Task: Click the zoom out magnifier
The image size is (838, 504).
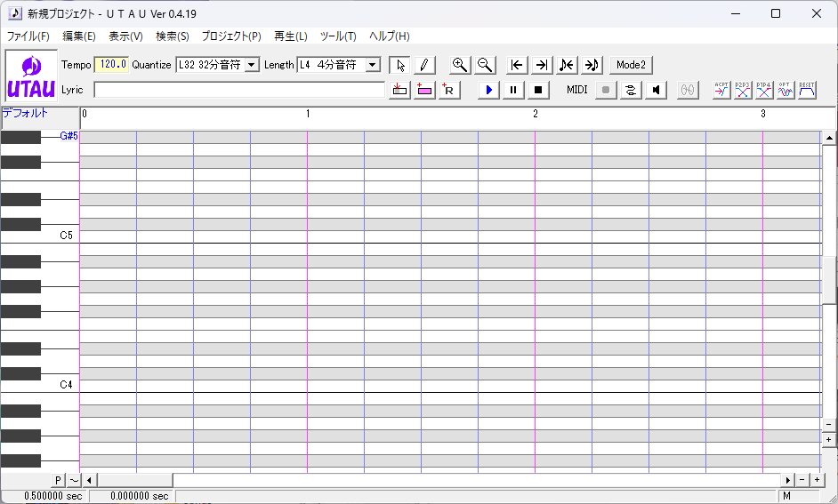Action: (x=485, y=65)
